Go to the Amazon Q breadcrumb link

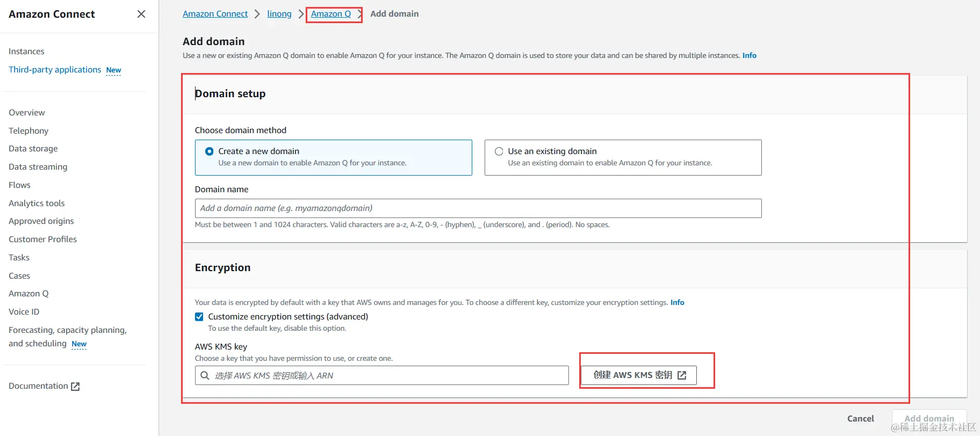[x=331, y=14]
